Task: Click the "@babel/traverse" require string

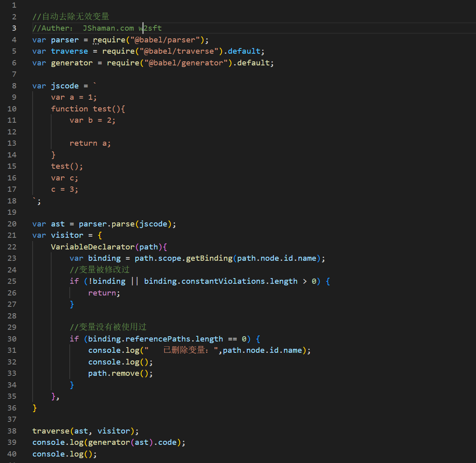Action: coord(181,51)
